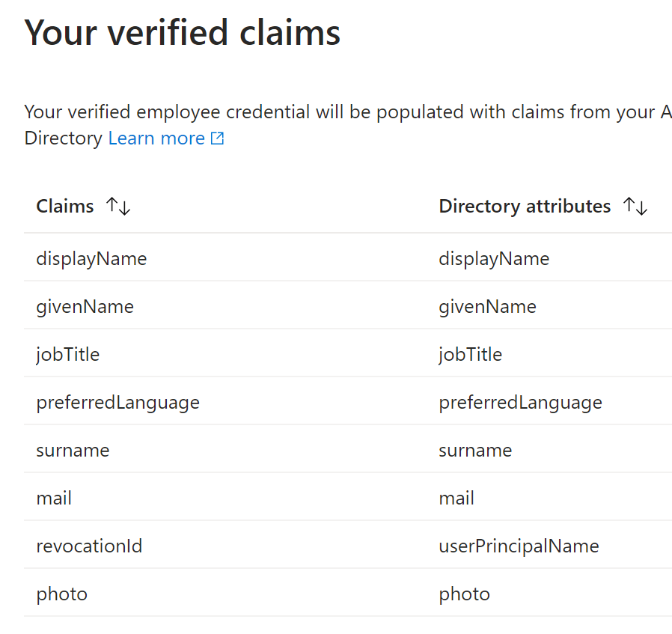Select displayName in the Claims column
Viewport: 672px width, 634px height.
(x=91, y=259)
